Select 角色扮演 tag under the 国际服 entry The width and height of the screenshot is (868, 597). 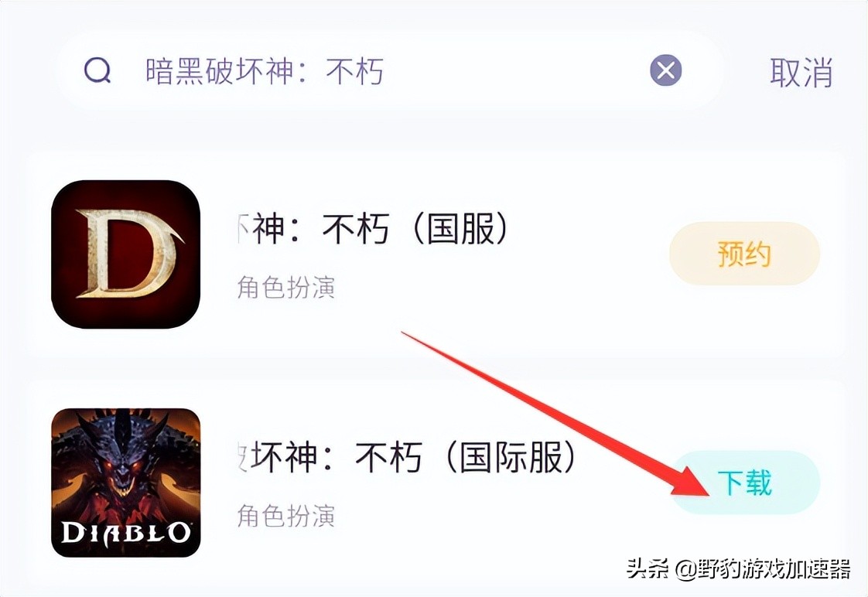click(286, 517)
